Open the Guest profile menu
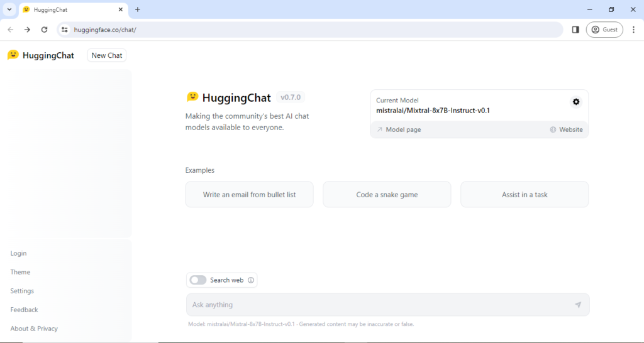 [x=604, y=30]
